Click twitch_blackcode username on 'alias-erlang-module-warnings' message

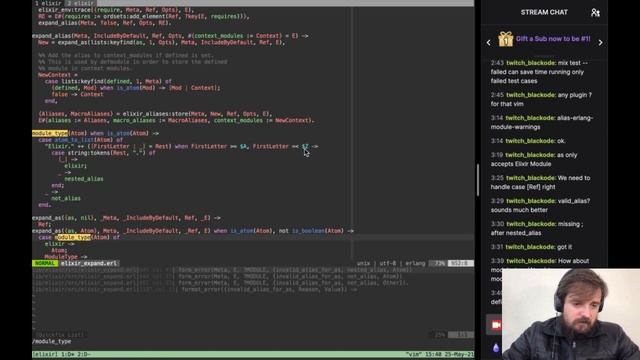click(531, 118)
